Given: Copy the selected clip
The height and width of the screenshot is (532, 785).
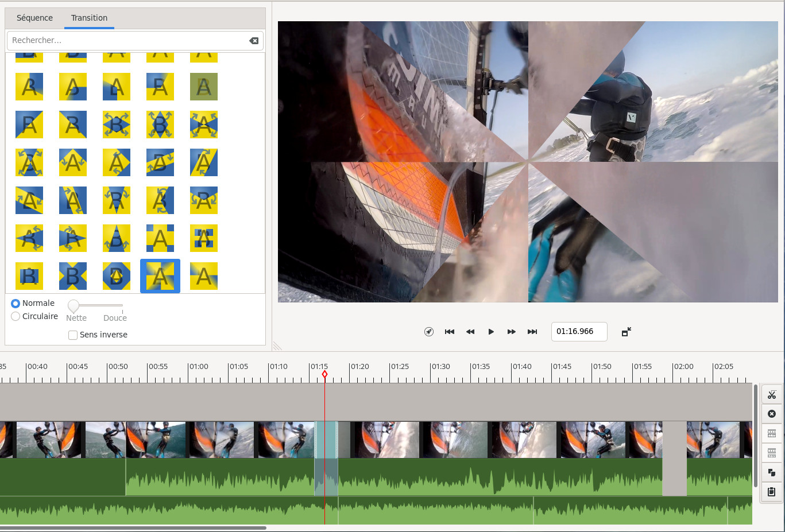Looking at the screenshot, I should pos(771,472).
